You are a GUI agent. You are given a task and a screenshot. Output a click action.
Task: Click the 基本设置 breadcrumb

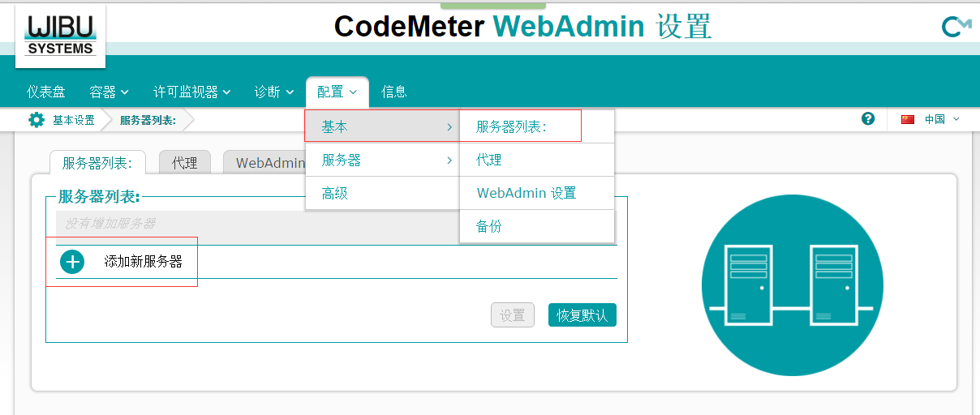click(74, 120)
